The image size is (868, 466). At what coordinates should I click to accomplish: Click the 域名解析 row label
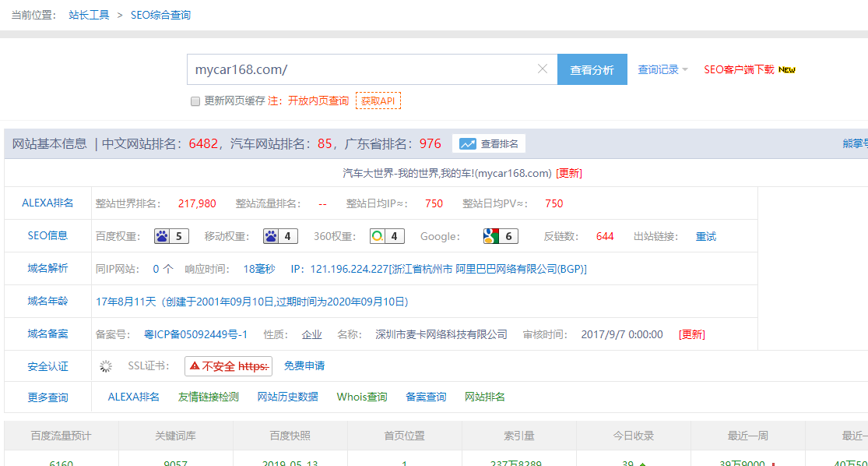click(47, 268)
